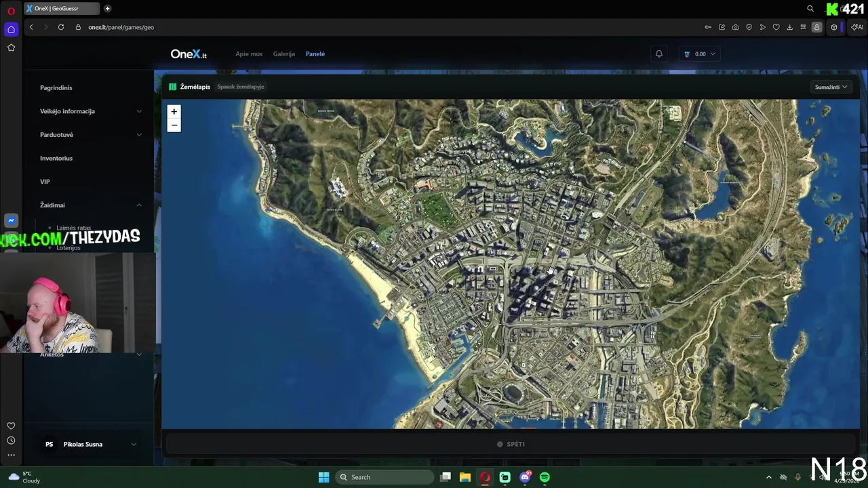Screen dimensions: 868x488
Task: Click the edit-page toolbar icon
Action: (x=722, y=27)
